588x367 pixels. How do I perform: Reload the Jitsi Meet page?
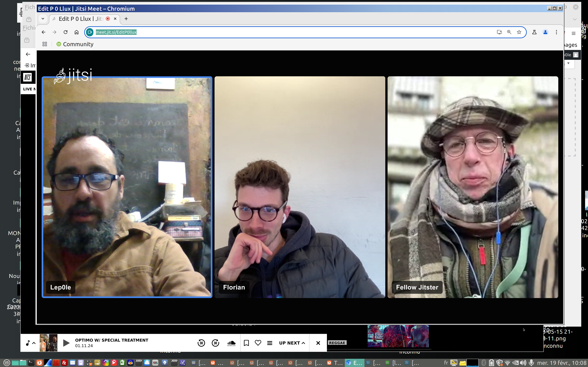65,32
